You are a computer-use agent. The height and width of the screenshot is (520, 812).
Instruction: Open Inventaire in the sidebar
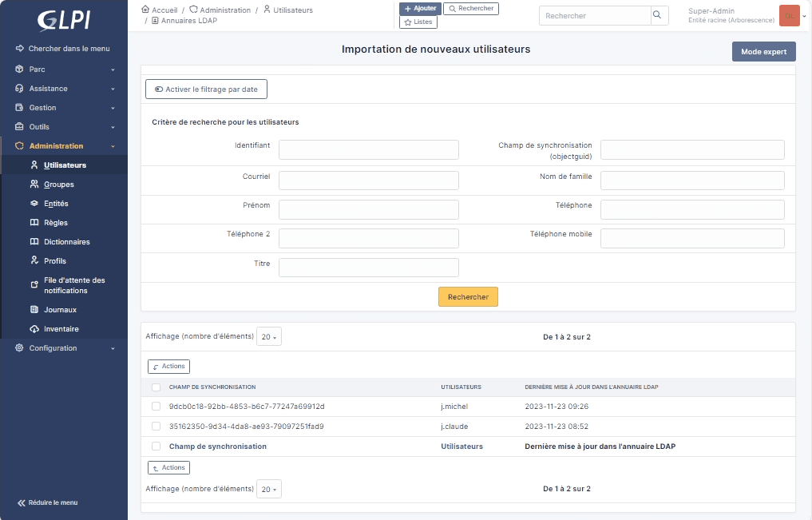[x=61, y=329]
